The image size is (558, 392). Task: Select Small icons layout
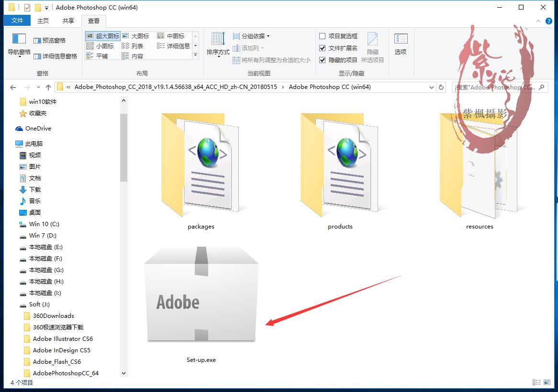pyautogui.click(x=100, y=46)
